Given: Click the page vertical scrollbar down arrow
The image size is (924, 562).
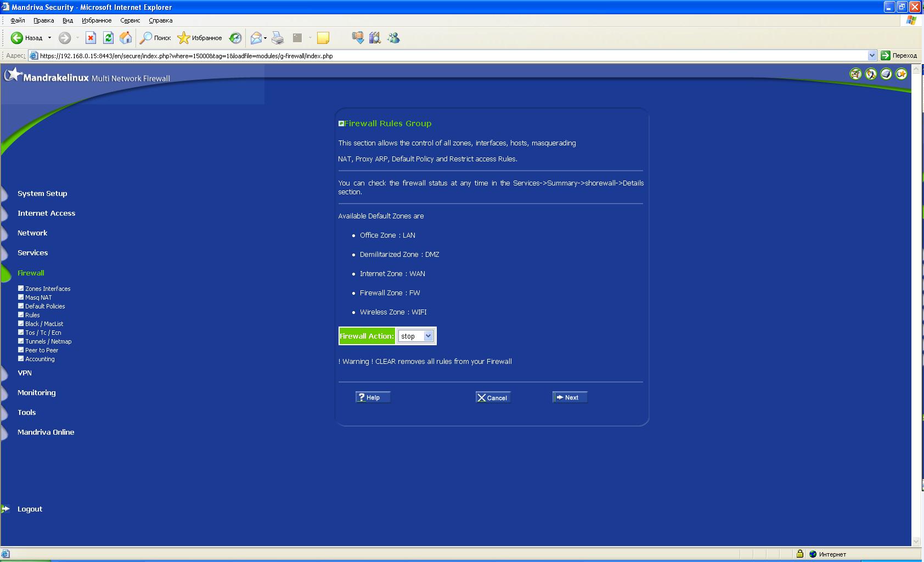Looking at the screenshot, I should [916, 541].
